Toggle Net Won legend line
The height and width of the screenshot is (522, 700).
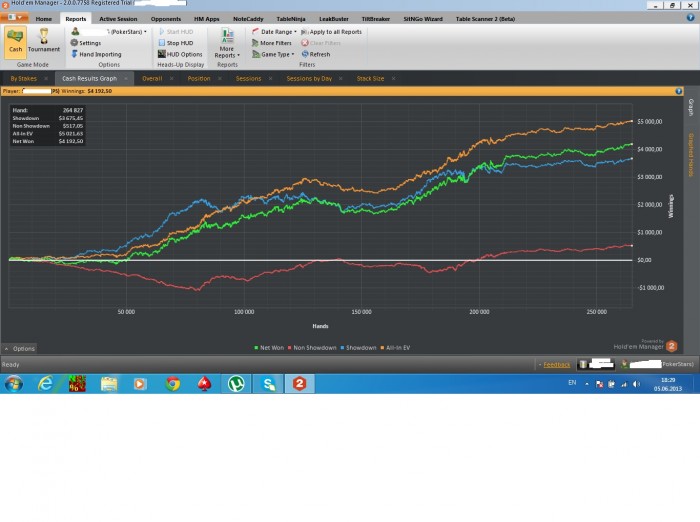[x=269, y=347]
